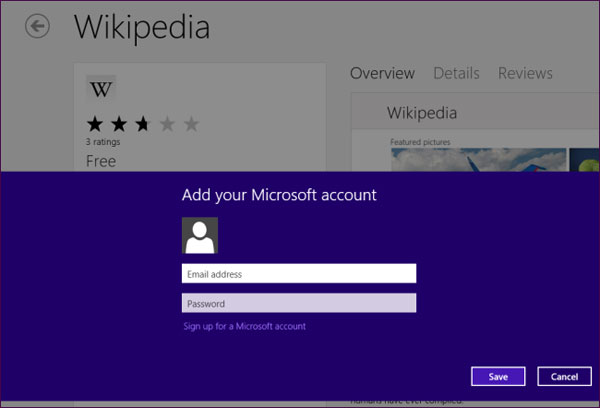Click the "Featured pictures" label

(x=420, y=142)
